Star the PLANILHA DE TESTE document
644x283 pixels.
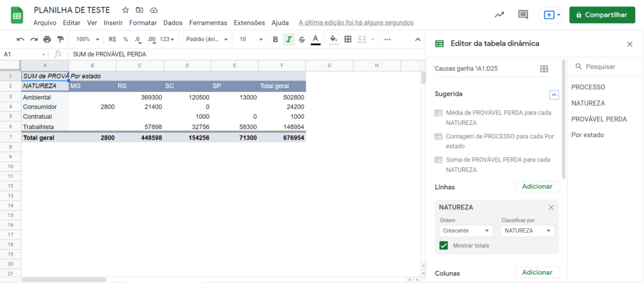(x=126, y=10)
